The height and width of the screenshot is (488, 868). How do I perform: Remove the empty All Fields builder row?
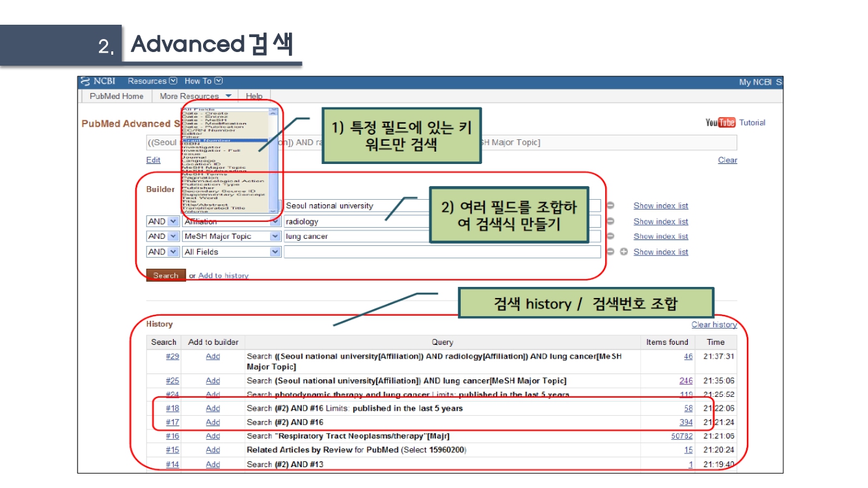tap(610, 252)
